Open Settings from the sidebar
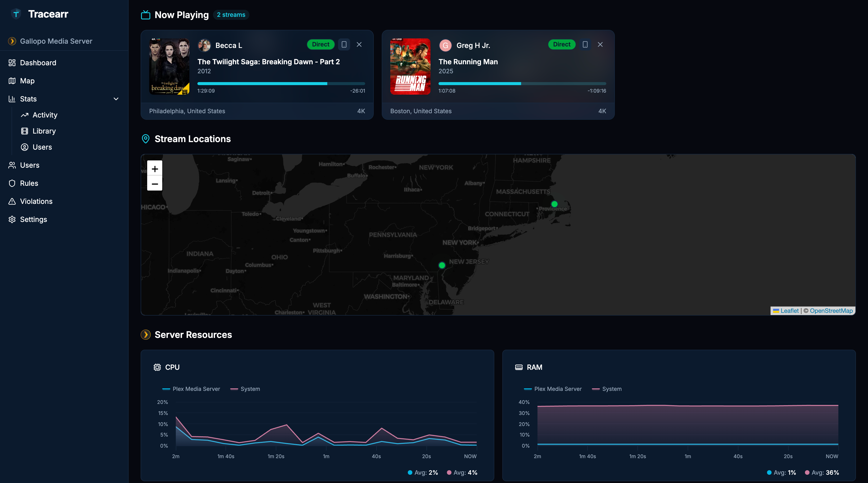Viewport: 868px width, 483px height. coord(33,219)
